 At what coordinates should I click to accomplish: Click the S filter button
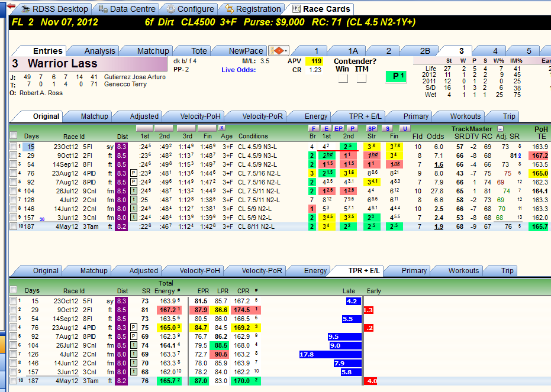[x=387, y=128]
